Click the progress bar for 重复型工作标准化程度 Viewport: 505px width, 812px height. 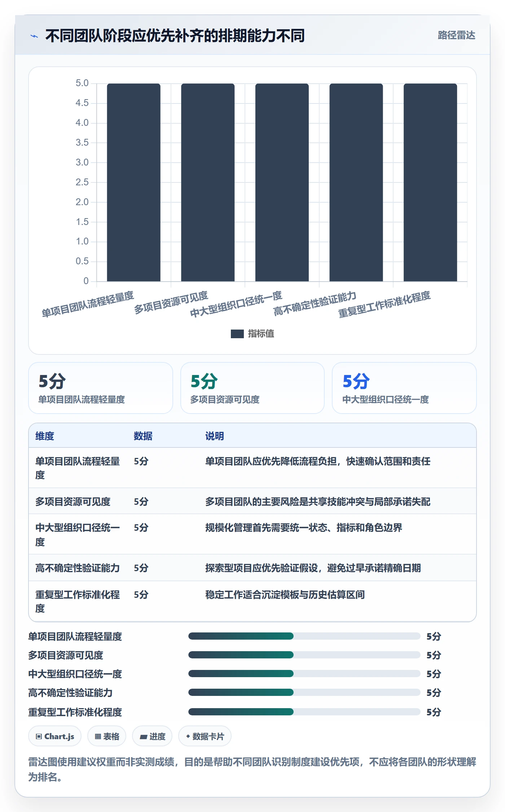(x=304, y=712)
